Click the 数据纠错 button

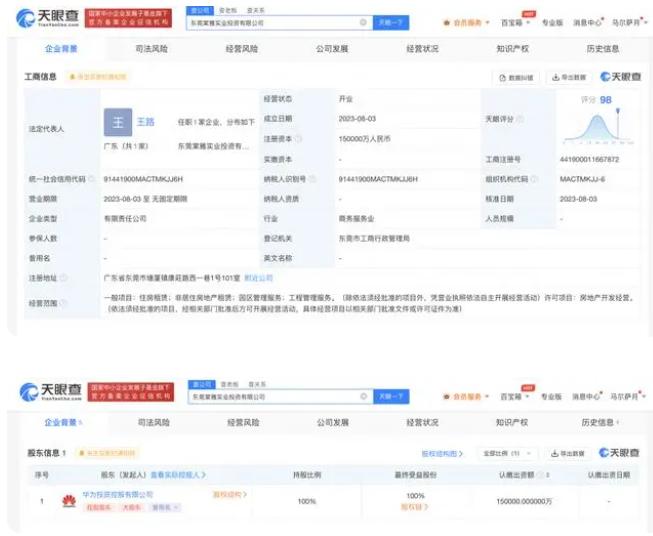pyautogui.click(x=516, y=77)
